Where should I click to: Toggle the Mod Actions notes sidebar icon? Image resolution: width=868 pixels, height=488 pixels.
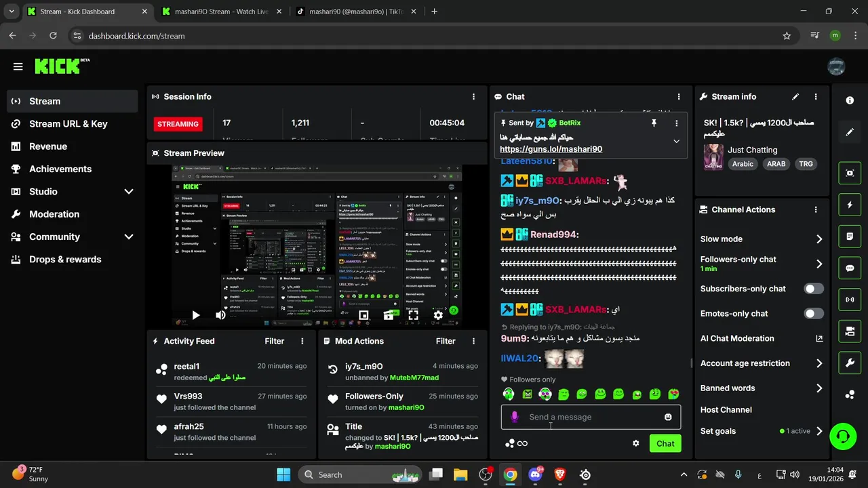click(850, 237)
